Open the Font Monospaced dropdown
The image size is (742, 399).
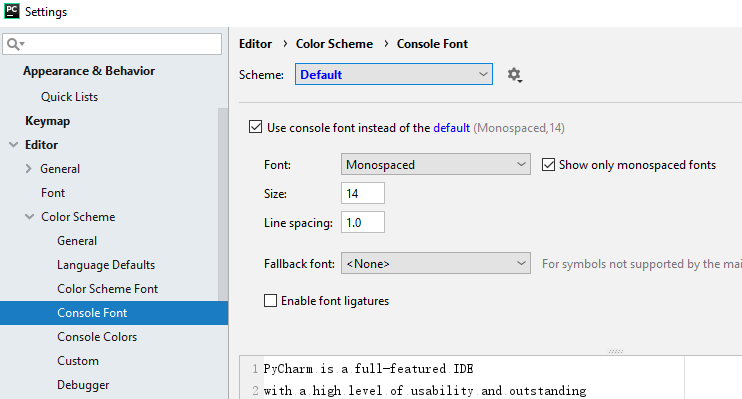click(x=435, y=164)
